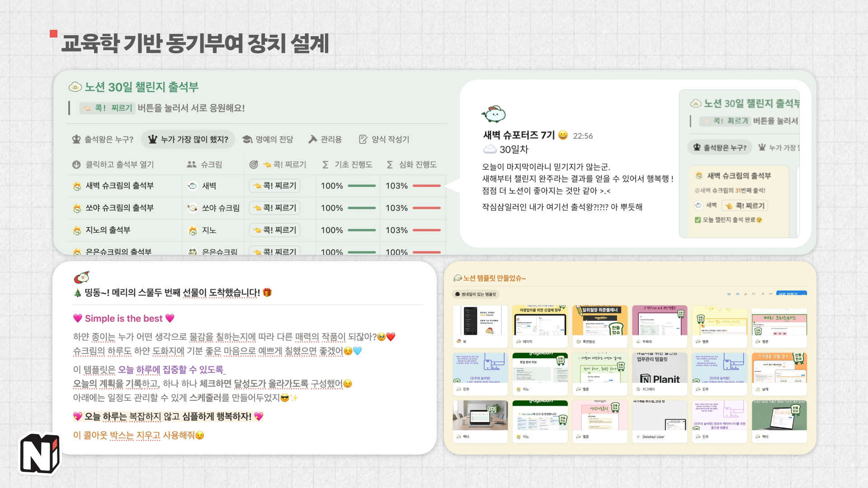Click the target icon on the 콕! 찌르기 column header
The image size is (868, 488).
click(253, 164)
